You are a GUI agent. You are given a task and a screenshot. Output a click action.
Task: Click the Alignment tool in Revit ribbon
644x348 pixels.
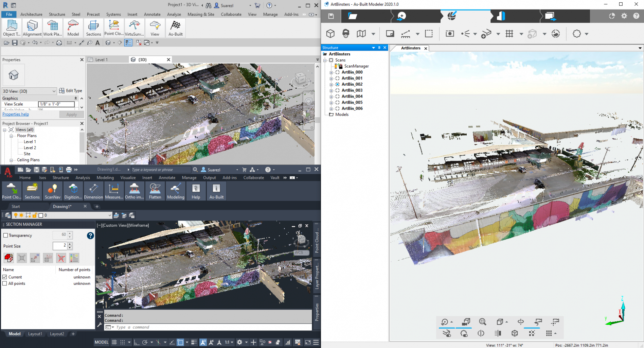point(32,28)
